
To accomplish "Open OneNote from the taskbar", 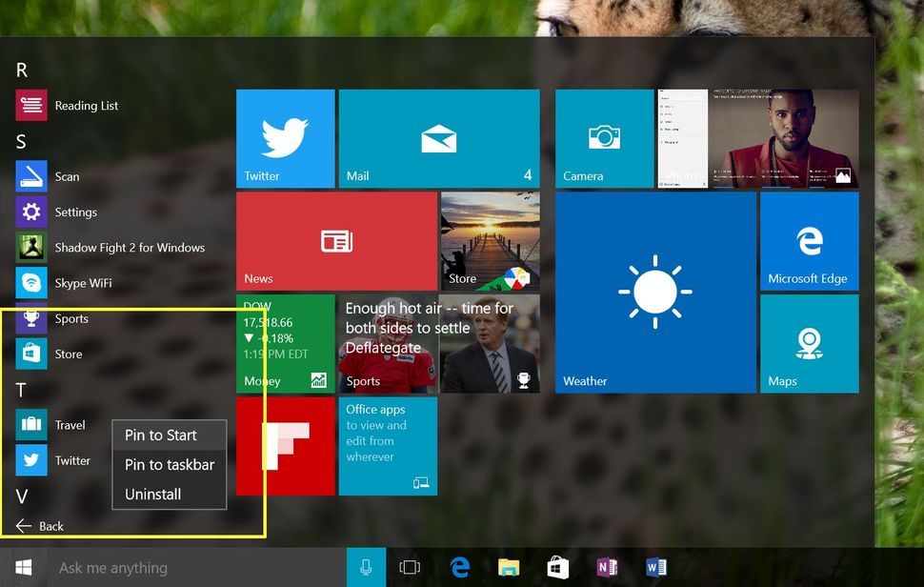I will pos(607,567).
